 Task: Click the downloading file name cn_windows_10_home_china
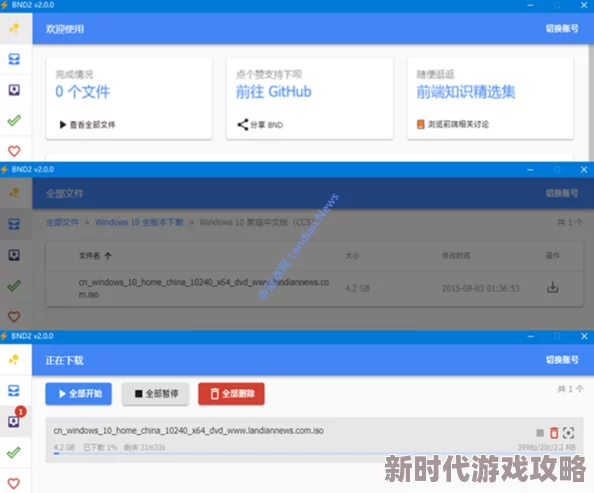(189, 431)
